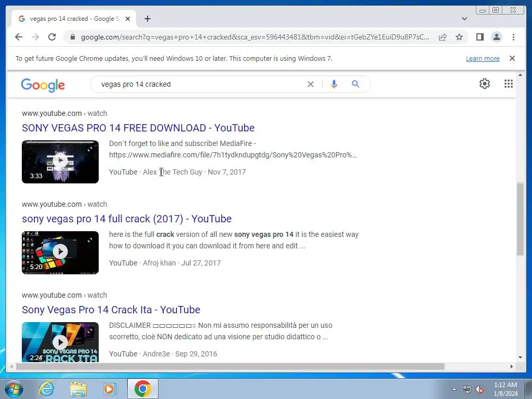This screenshot has height=399, width=532.
Task: Open sony vegas pro 14 full crack result
Action: point(127,219)
